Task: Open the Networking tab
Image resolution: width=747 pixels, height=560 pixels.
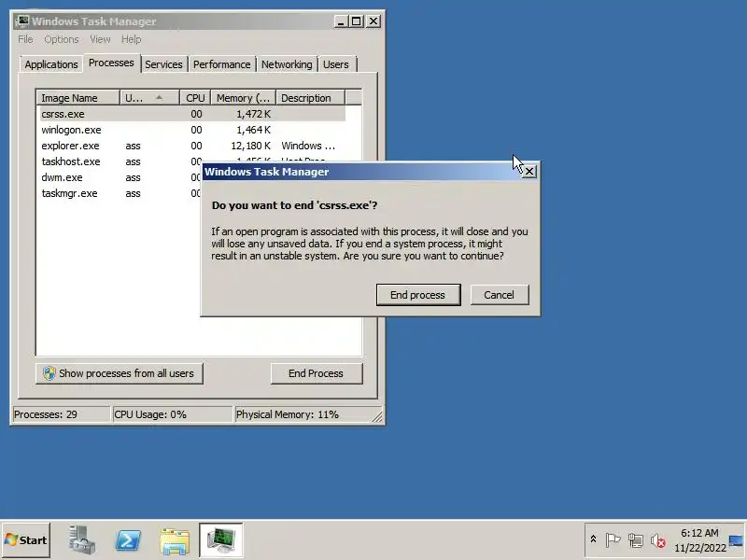Action: tap(287, 64)
